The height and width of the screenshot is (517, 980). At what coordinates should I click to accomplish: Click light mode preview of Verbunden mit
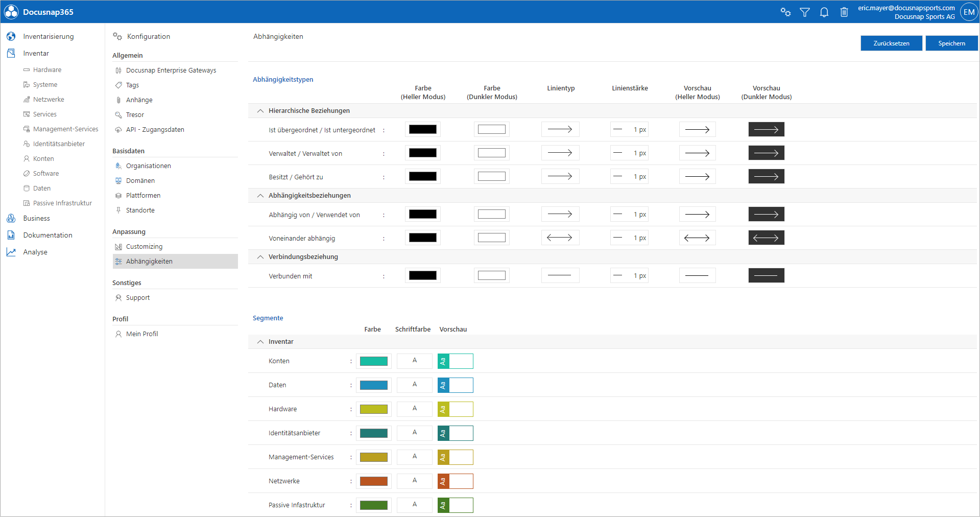click(x=697, y=275)
